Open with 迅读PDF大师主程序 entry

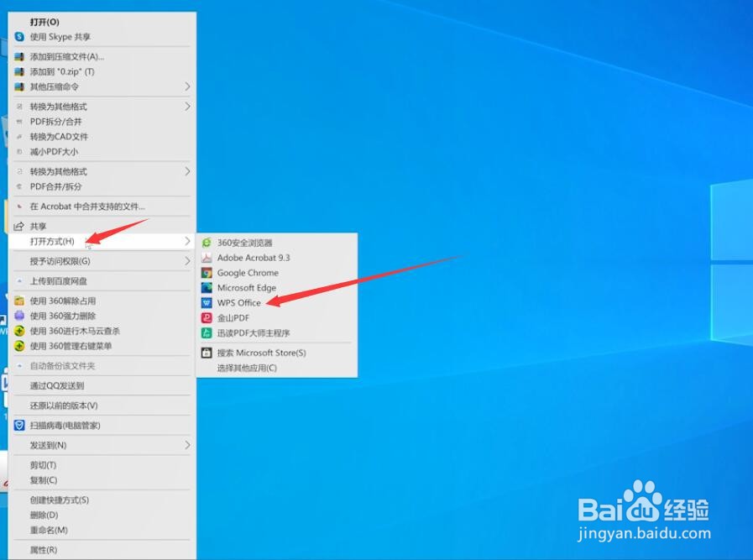tap(277, 332)
